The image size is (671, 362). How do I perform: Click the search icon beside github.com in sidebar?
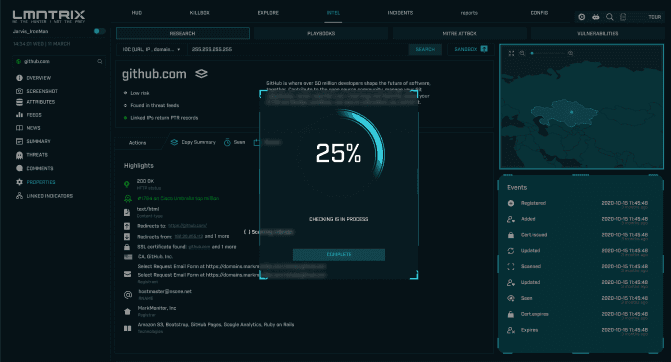pyautogui.click(x=100, y=62)
